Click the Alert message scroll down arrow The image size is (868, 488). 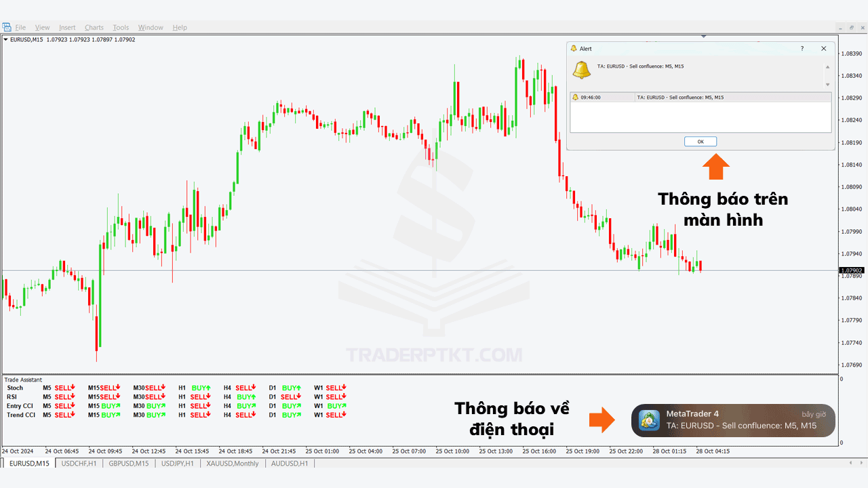[x=827, y=84]
